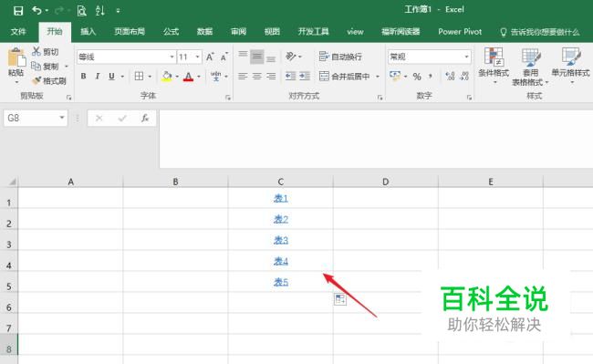This screenshot has width=593, height=364.
Task: Open print preview from quick access toolbar
Action: pyautogui.click(x=81, y=11)
